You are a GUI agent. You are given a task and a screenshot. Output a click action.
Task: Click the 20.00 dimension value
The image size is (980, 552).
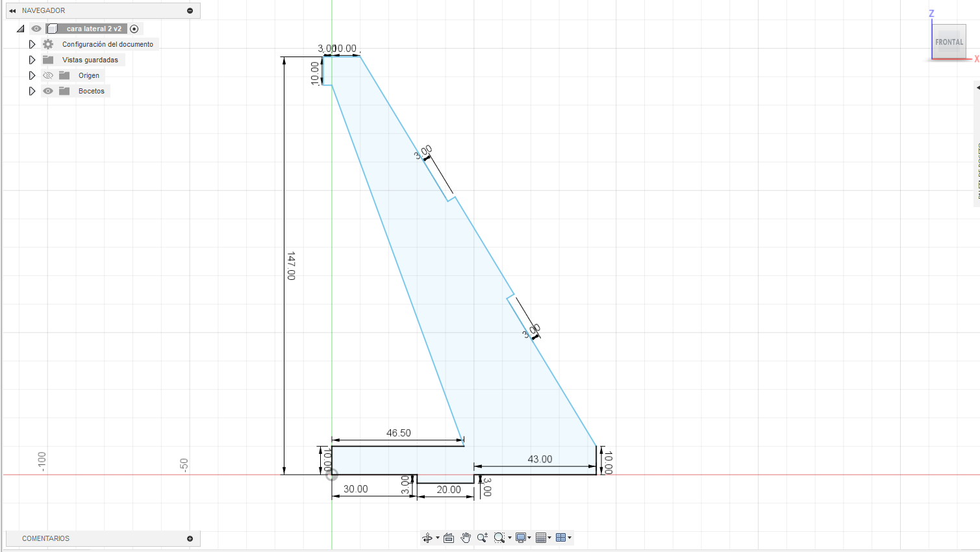449,490
